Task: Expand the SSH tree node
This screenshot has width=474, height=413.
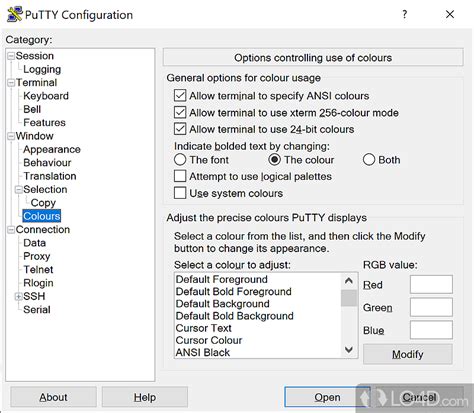Action: (19, 296)
